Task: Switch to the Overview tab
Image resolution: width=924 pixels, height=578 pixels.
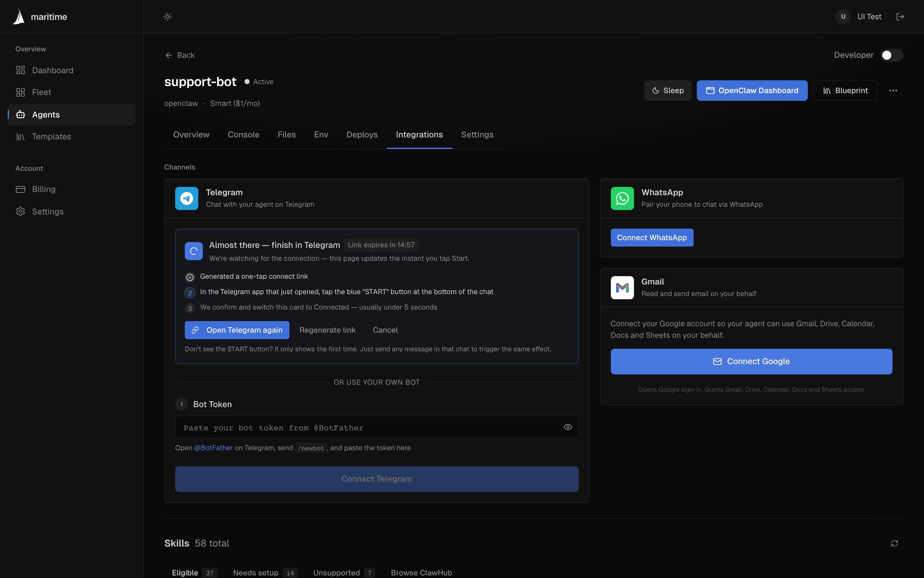Action: (191, 135)
